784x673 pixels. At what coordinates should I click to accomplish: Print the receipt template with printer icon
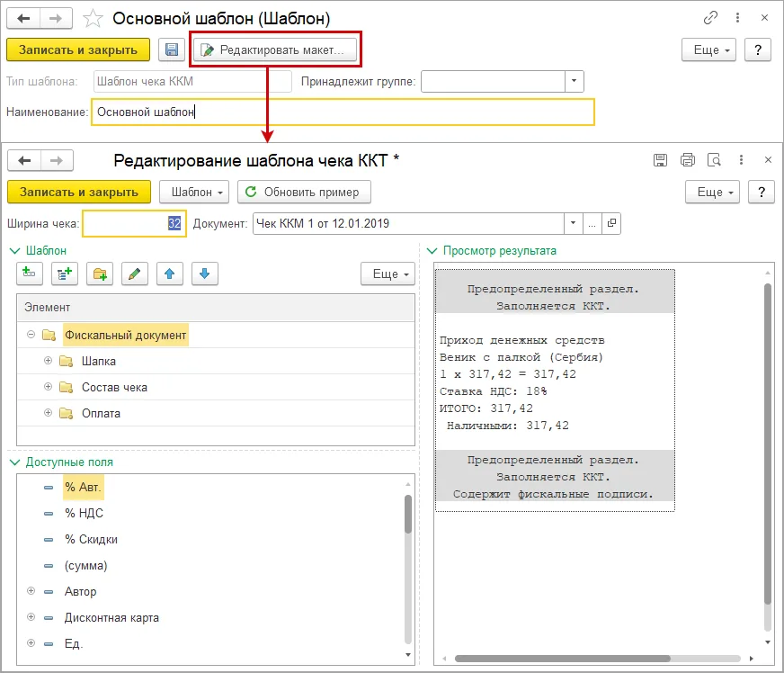[x=688, y=160]
